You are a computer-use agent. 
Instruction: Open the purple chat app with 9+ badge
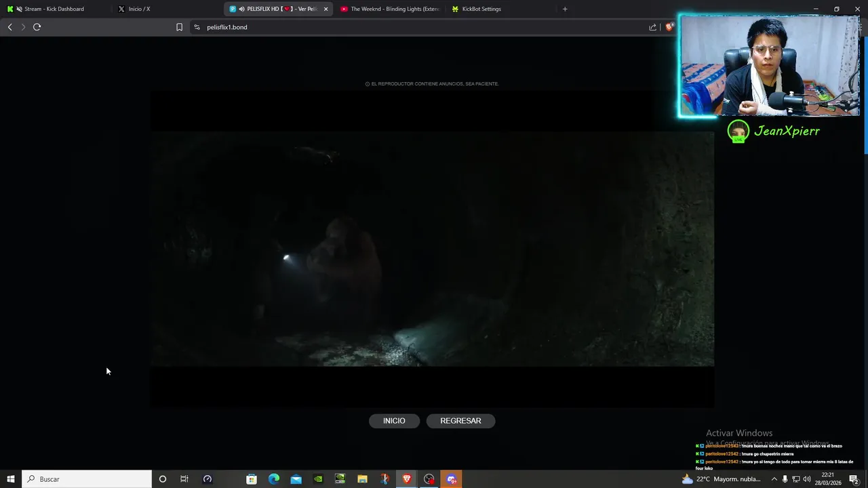pyautogui.click(x=451, y=479)
